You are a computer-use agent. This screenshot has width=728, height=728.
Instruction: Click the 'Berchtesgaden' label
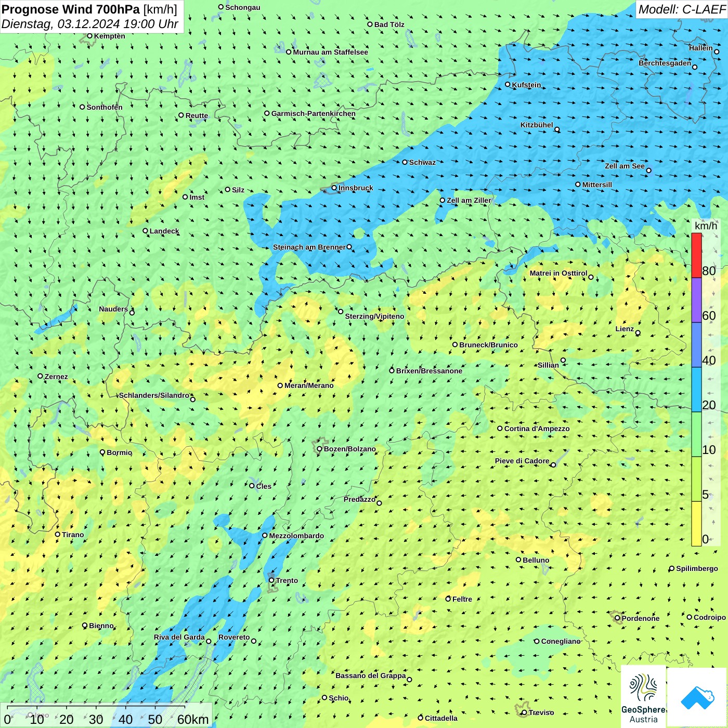[x=665, y=63]
